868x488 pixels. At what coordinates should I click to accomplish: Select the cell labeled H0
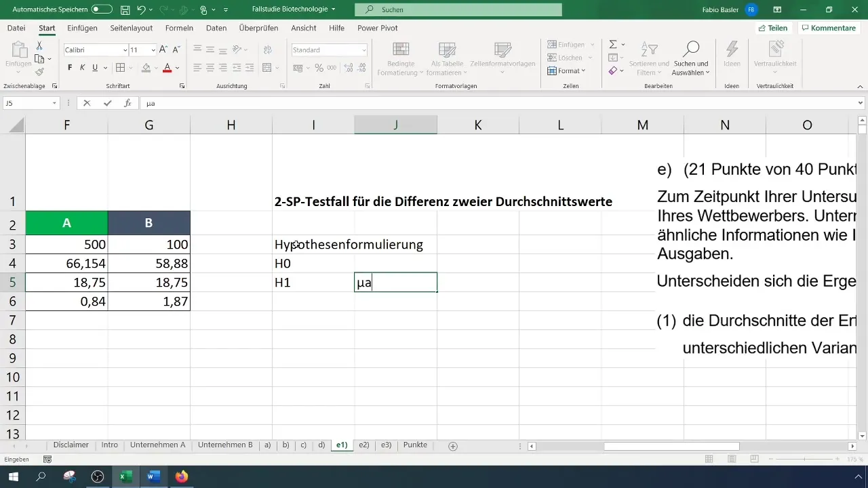(x=313, y=264)
